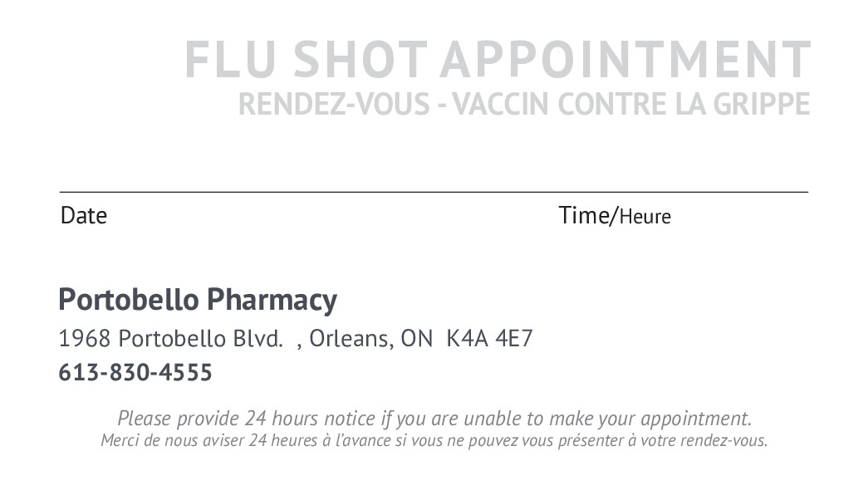Click the word rendez-vous ending the French notice
Image resolution: width=868 pixels, height=490 pixels.
[723, 440]
